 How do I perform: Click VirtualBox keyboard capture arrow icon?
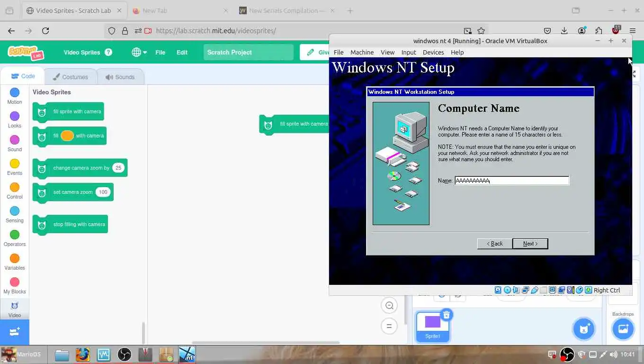click(588, 290)
